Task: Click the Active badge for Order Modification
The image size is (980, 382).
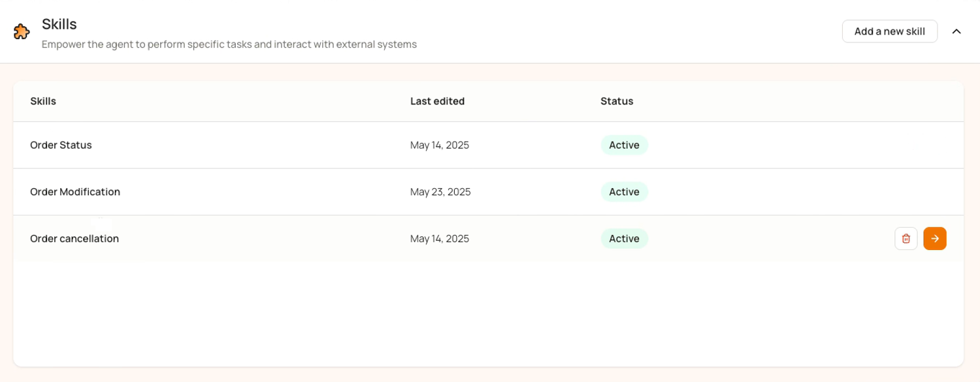Action: click(x=624, y=192)
